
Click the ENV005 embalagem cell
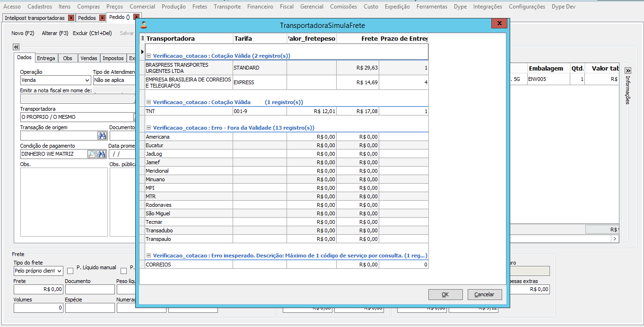pyautogui.click(x=548, y=79)
